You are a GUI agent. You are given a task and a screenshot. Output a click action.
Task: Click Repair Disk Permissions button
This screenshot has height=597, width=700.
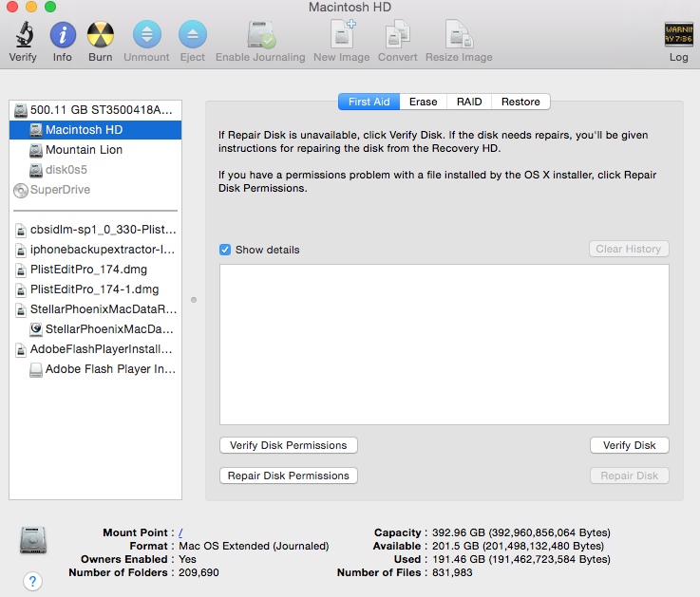tap(289, 476)
